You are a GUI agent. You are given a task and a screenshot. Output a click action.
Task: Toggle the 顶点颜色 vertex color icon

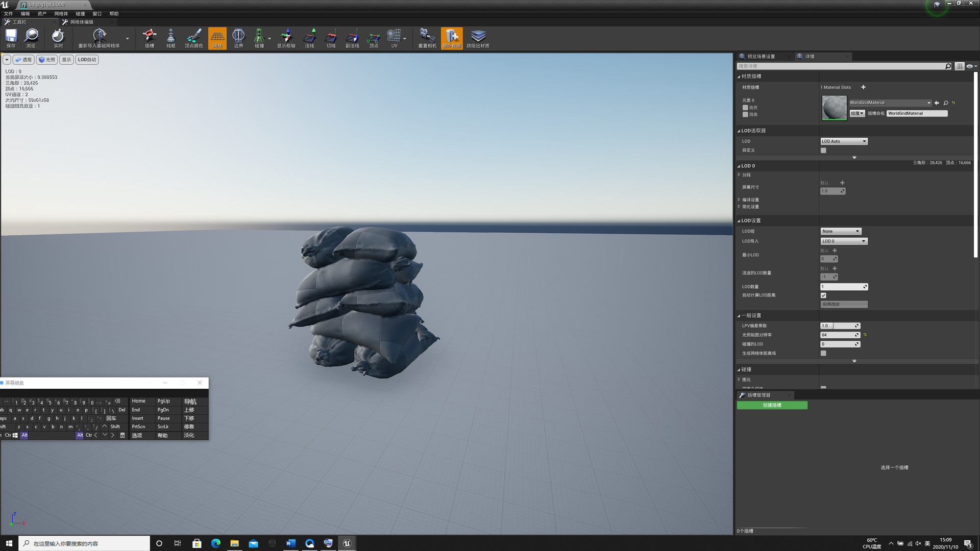[193, 38]
